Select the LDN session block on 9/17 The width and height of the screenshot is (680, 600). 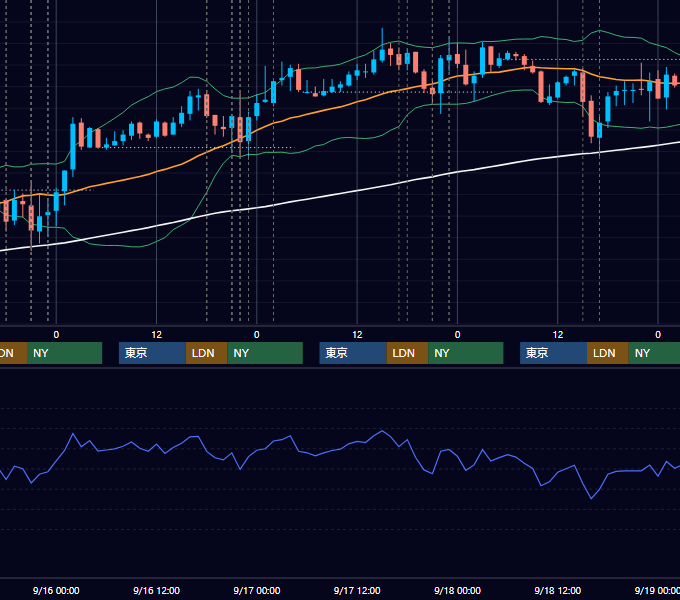407,353
